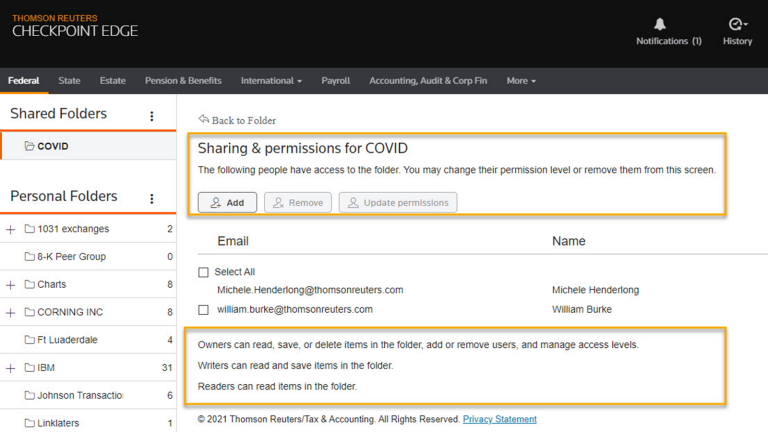The height and width of the screenshot is (432, 768).
Task: Expand the CORNING INC folder
Action: pos(10,312)
